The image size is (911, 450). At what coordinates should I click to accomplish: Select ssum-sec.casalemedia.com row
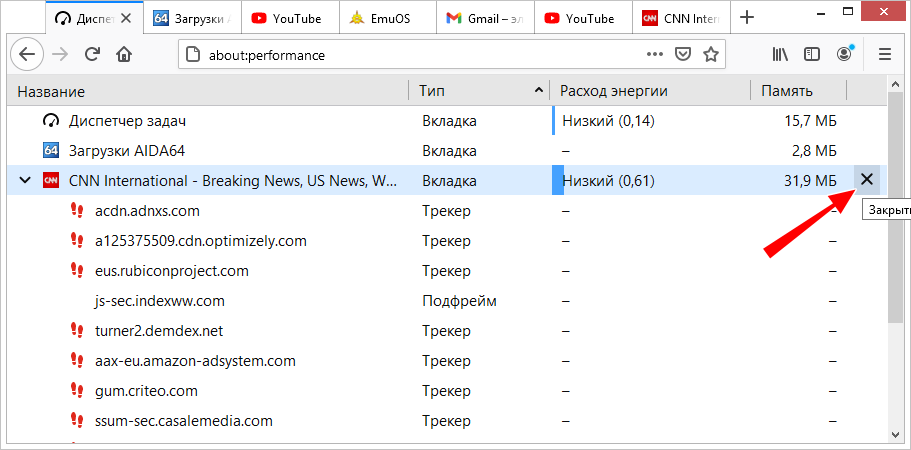447,420
